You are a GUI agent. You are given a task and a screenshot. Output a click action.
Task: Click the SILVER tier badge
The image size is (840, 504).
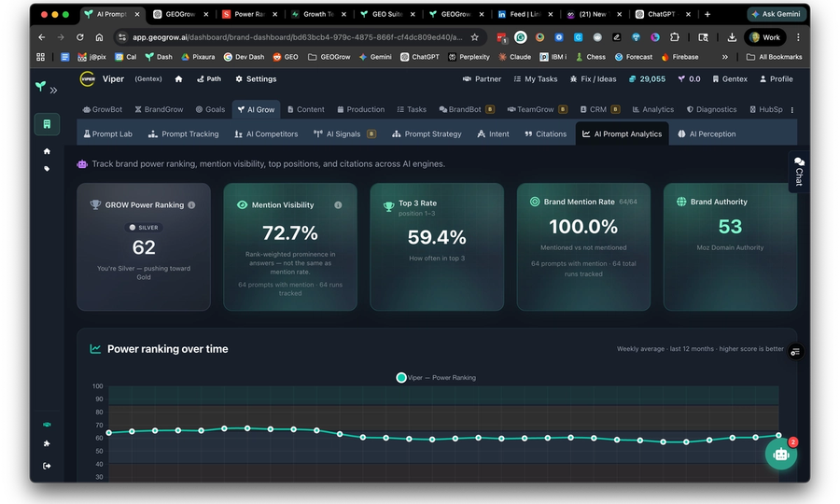point(144,227)
